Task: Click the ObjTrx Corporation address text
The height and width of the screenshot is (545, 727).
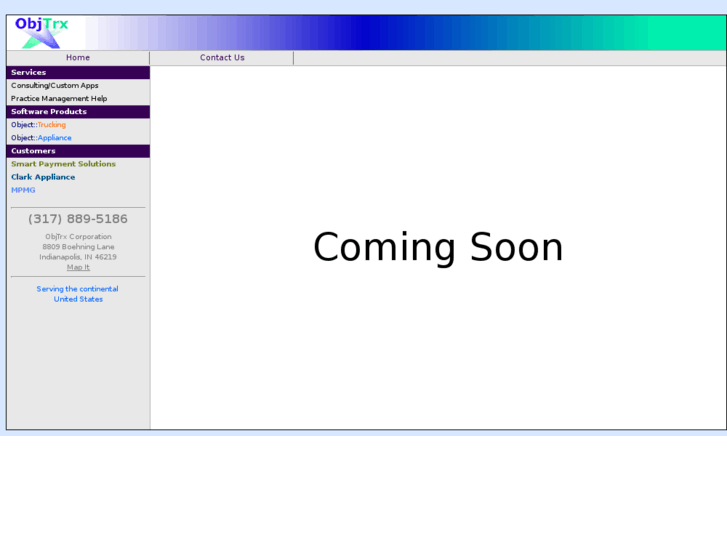Action: coord(78,237)
